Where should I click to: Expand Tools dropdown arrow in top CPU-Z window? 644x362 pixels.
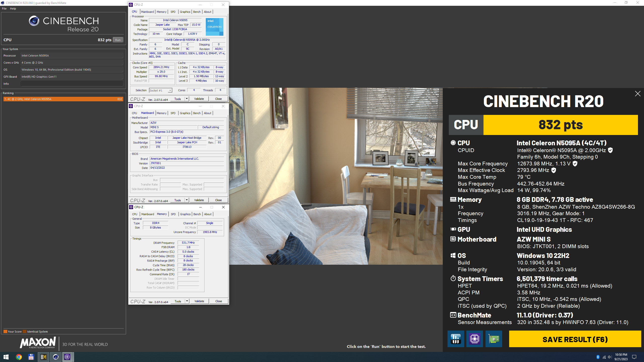pyautogui.click(x=187, y=99)
